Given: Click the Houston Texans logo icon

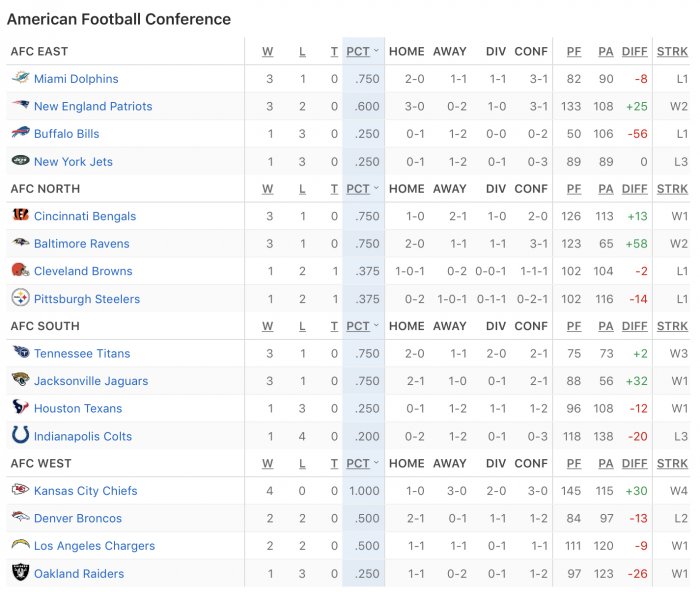Looking at the screenshot, I should tap(20, 408).
